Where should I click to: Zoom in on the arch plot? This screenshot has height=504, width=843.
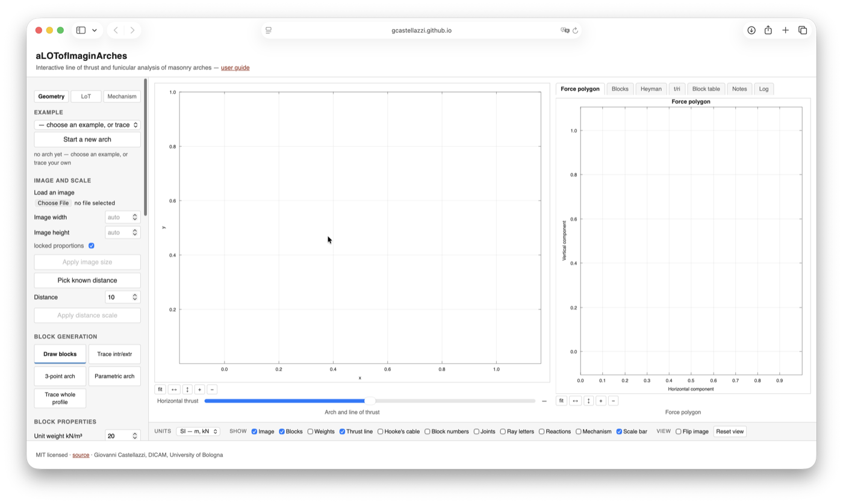point(199,390)
